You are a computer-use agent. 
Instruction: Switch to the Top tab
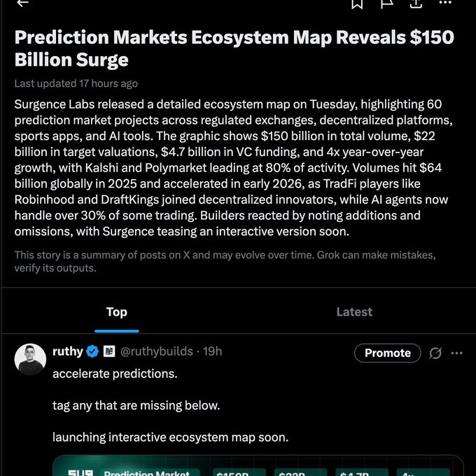(117, 312)
